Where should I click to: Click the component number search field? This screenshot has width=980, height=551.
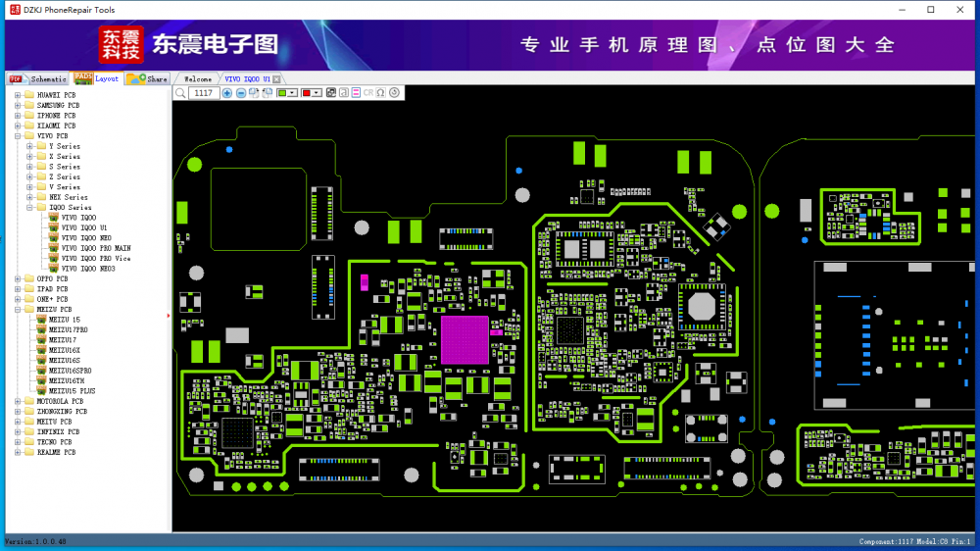[x=203, y=93]
